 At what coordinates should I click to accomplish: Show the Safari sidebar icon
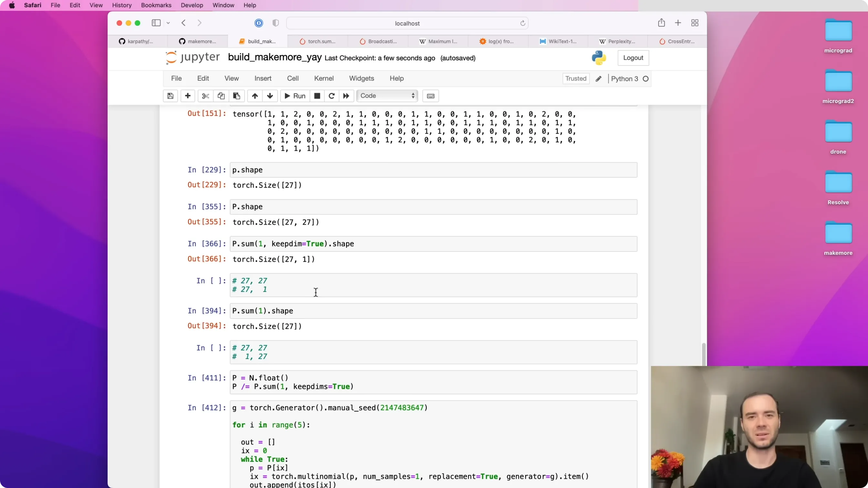point(156,23)
